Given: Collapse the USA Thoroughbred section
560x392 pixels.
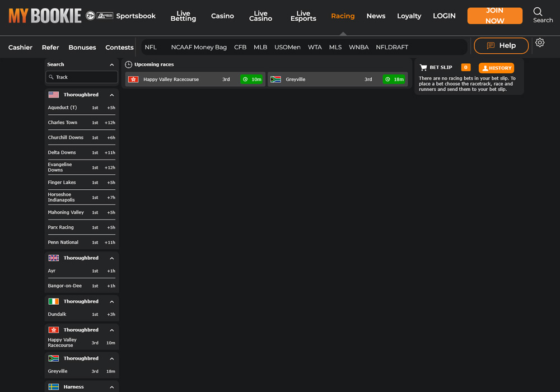Looking at the screenshot, I should point(111,95).
